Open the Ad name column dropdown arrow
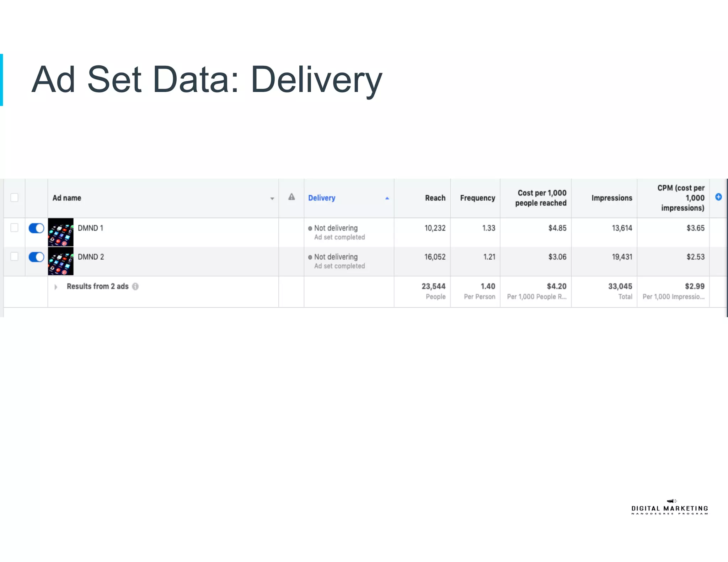The width and height of the screenshot is (728, 562). click(272, 199)
